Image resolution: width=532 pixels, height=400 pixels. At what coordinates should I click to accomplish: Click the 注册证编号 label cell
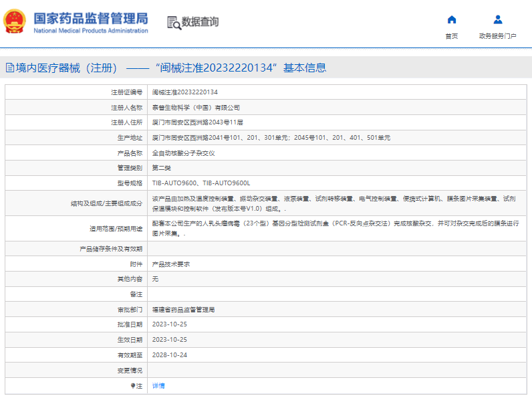76,92
